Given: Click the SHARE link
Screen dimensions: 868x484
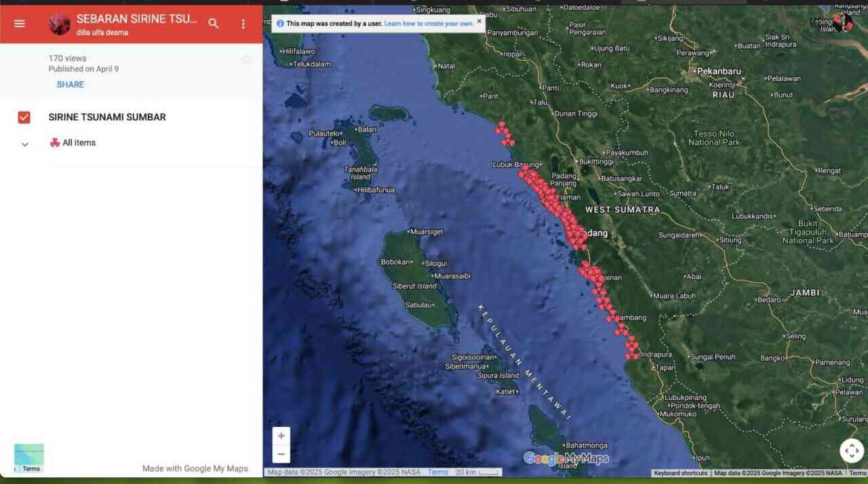Looking at the screenshot, I should [x=71, y=85].
